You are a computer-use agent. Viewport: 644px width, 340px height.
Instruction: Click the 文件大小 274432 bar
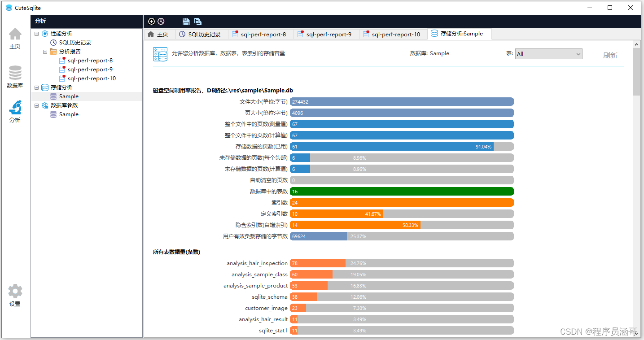tap(402, 102)
